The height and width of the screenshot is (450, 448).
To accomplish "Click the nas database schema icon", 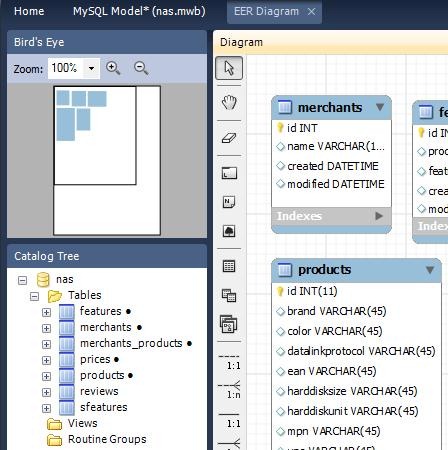I will pyautogui.click(x=43, y=279).
